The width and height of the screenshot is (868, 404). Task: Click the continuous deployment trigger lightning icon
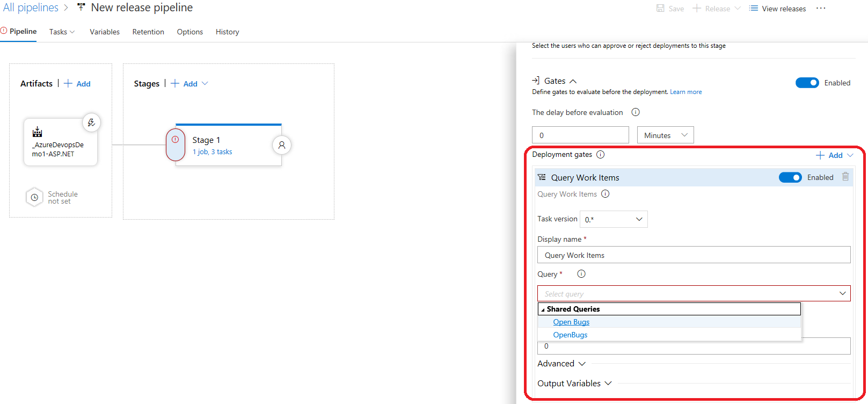tap(91, 122)
